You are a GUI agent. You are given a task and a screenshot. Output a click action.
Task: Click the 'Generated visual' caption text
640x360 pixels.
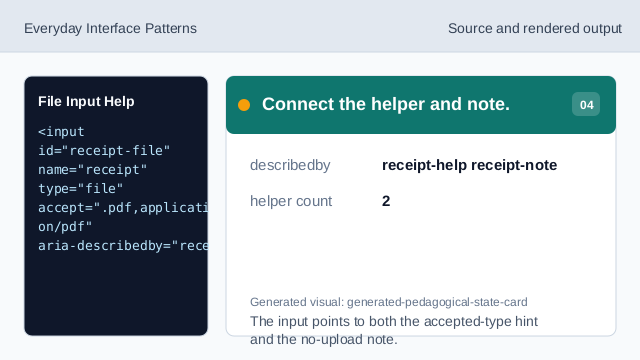(x=389, y=302)
